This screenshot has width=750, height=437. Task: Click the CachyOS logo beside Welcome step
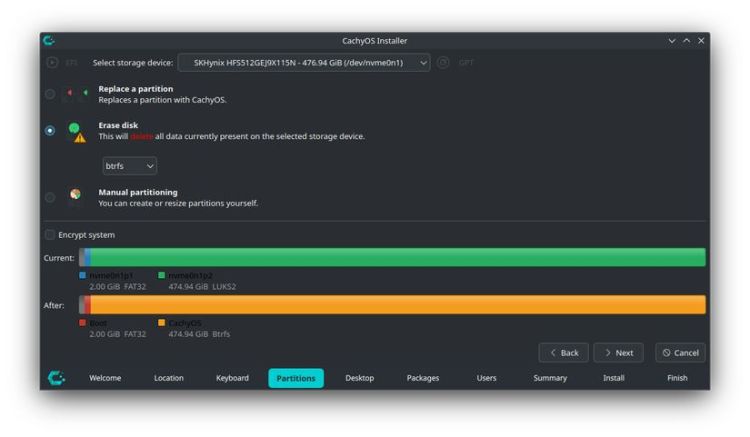[x=57, y=378]
